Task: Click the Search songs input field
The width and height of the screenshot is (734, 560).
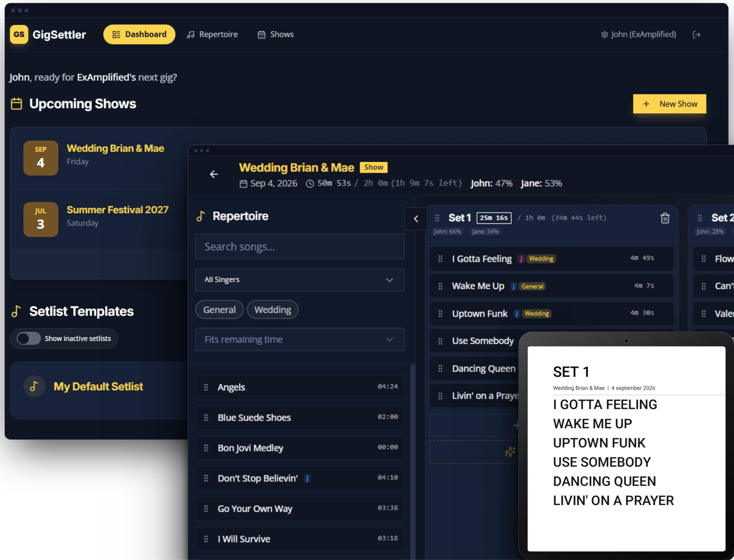Action: point(299,247)
